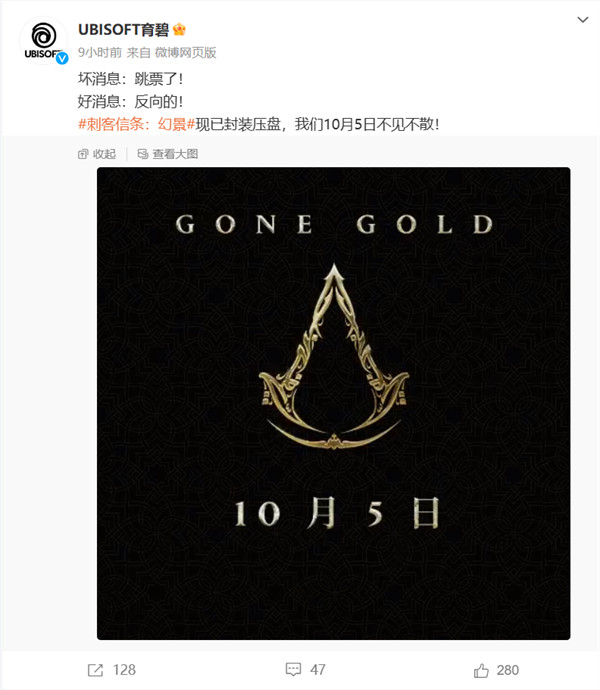Click the collapse image icon near 收起
Viewport: 600px width, 690px height.
pos(83,154)
